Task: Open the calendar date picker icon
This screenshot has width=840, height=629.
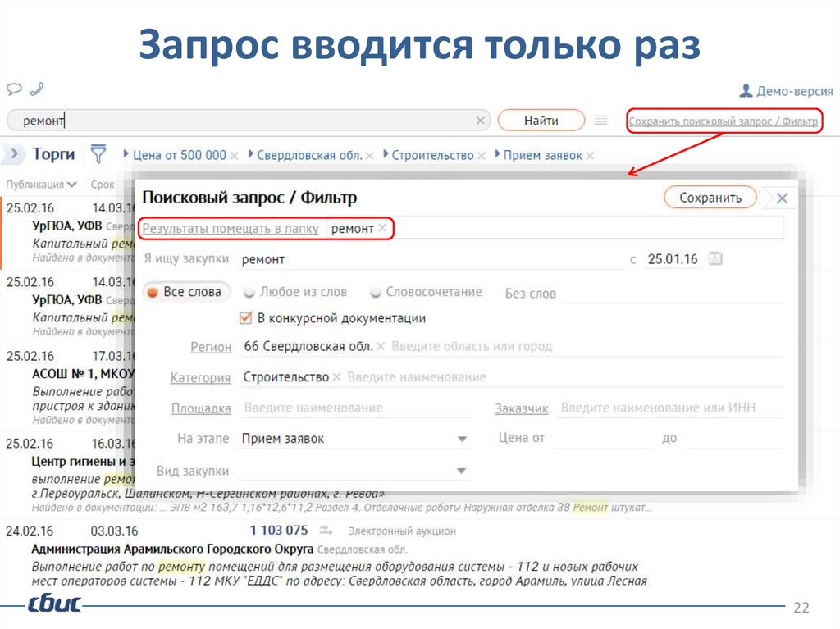Action: pyautogui.click(x=715, y=259)
